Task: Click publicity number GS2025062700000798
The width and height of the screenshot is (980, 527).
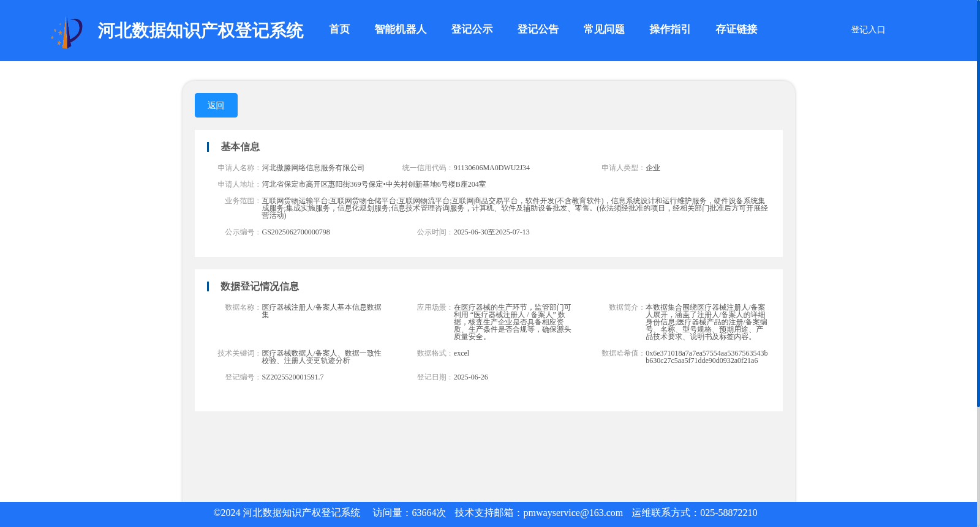Action: 296,232
